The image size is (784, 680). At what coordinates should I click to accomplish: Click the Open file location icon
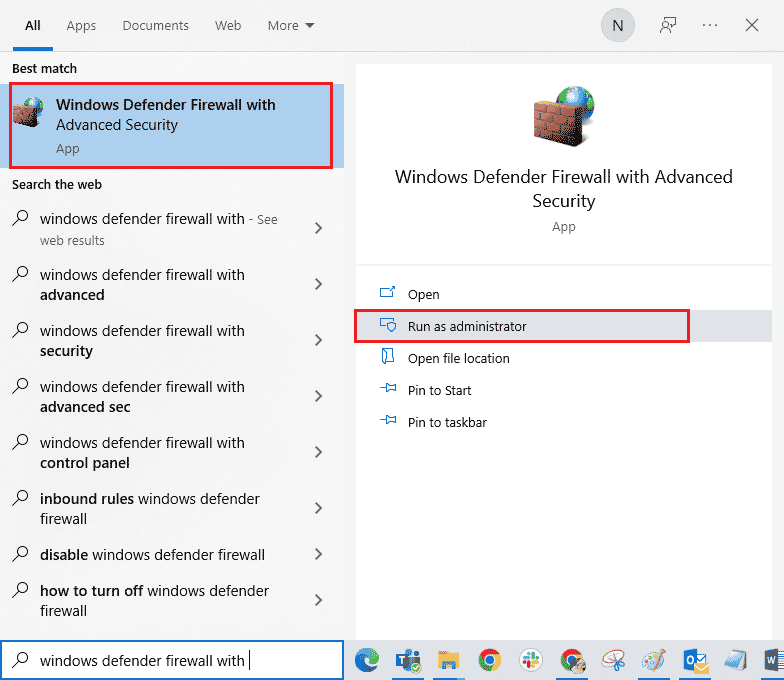tap(388, 356)
